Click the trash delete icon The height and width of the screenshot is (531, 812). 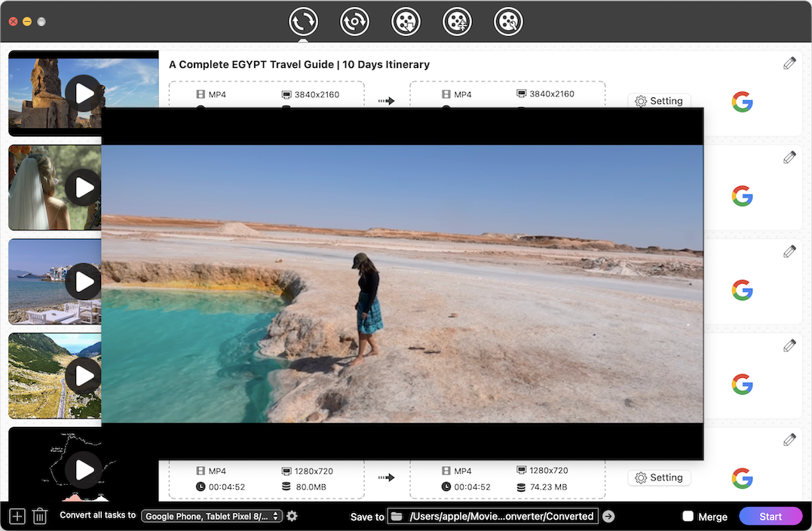click(x=40, y=517)
